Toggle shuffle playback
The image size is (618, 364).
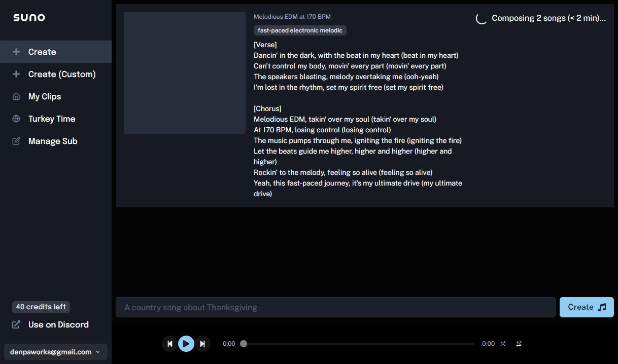(503, 344)
